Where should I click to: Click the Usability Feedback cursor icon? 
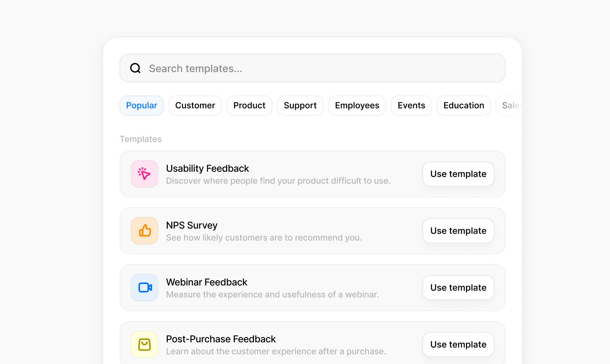(144, 174)
